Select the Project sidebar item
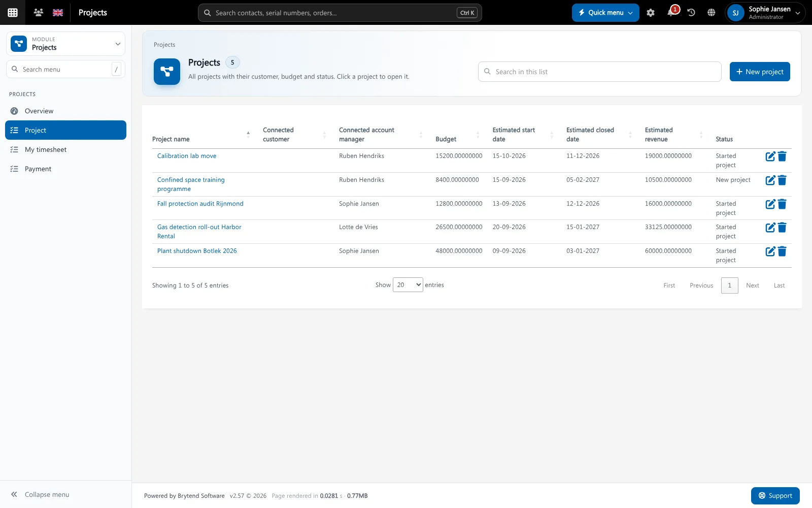This screenshot has height=508, width=812. [x=65, y=130]
